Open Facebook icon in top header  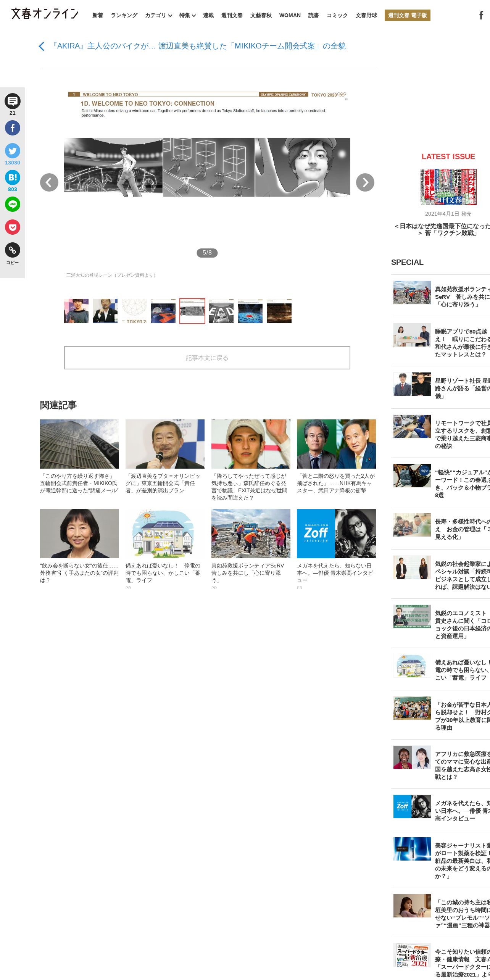point(481,15)
